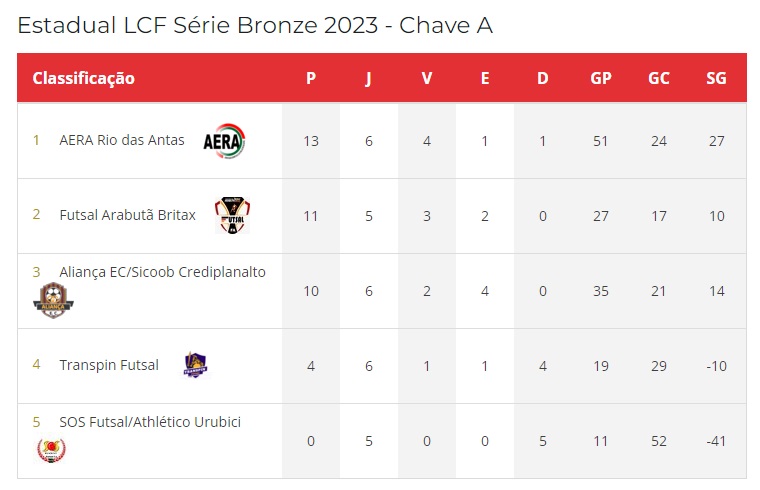
Task: Select SOS Futsal/Athlético Urubici team name
Action: pyautogui.click(x=150, y=422)
